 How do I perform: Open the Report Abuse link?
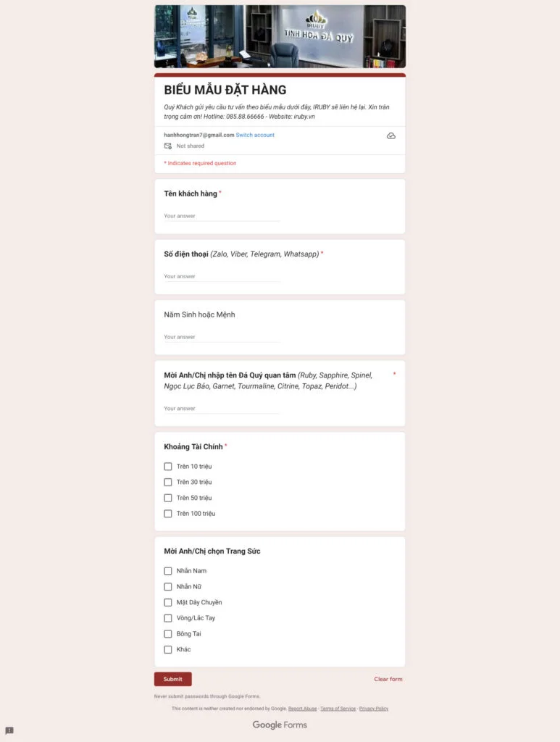tap(302, 709)
